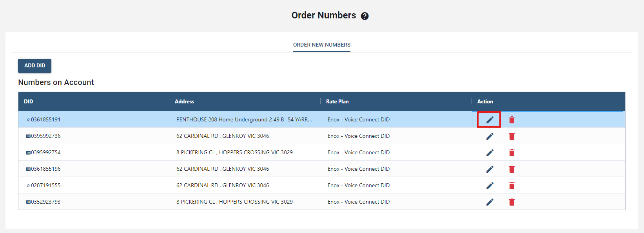
Task: Click edit pencil for DID 0395992736
Action: tap(490, 136)
